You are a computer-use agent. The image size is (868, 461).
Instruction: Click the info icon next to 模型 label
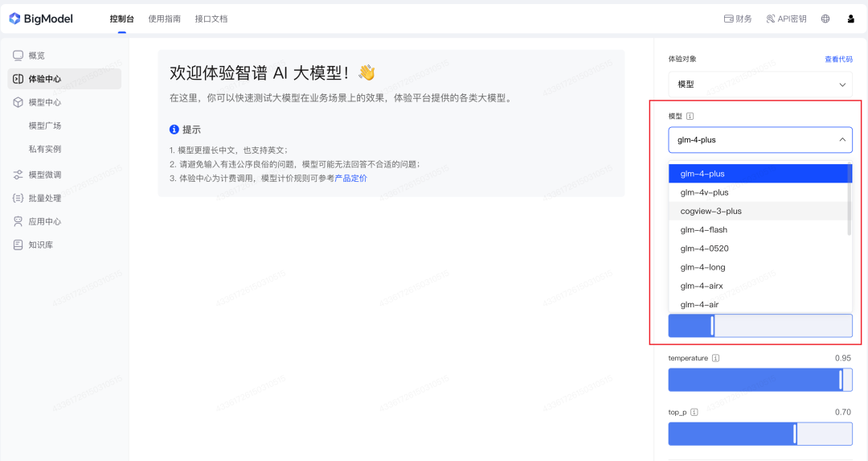pos(690,117)
